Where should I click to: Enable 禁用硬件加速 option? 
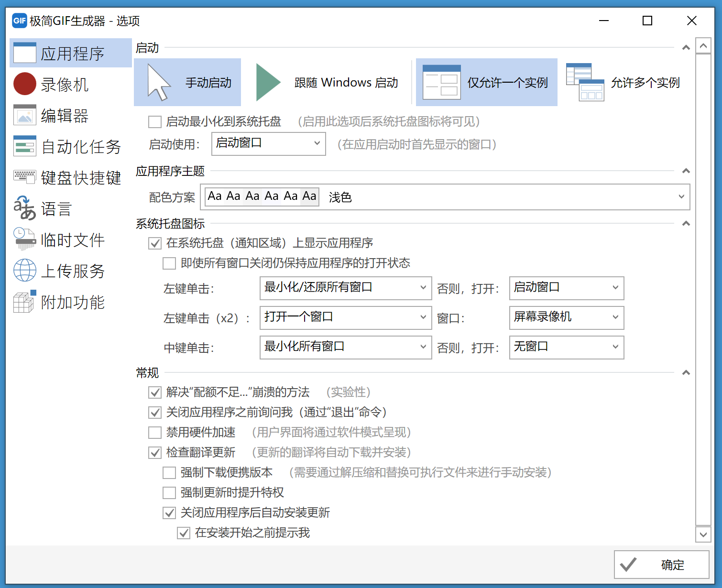155,432
